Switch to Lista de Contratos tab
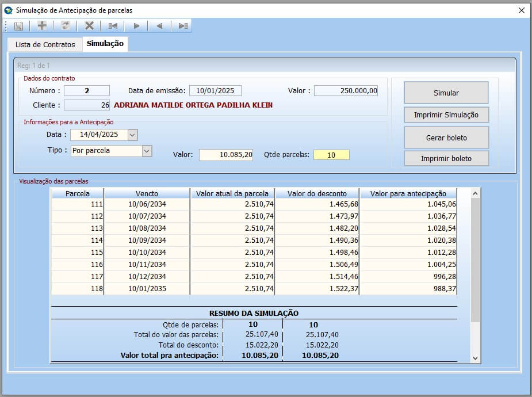 tap(45, 44)
